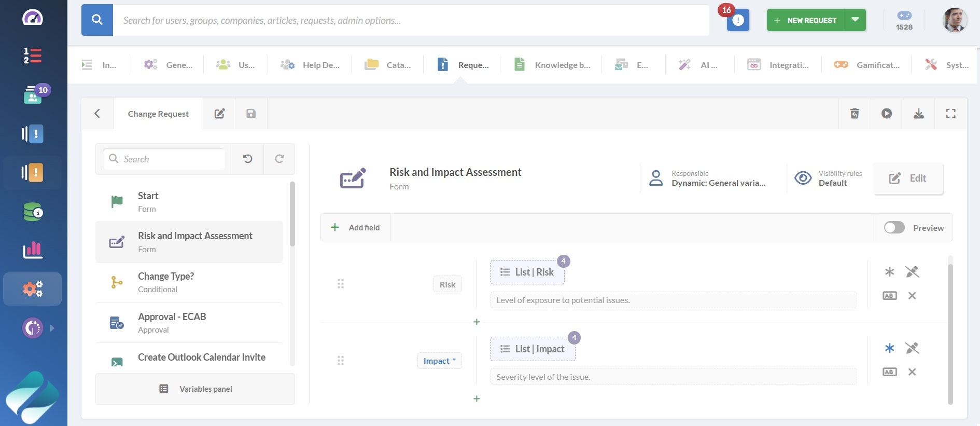Click the global search input field

coord(411,20)
